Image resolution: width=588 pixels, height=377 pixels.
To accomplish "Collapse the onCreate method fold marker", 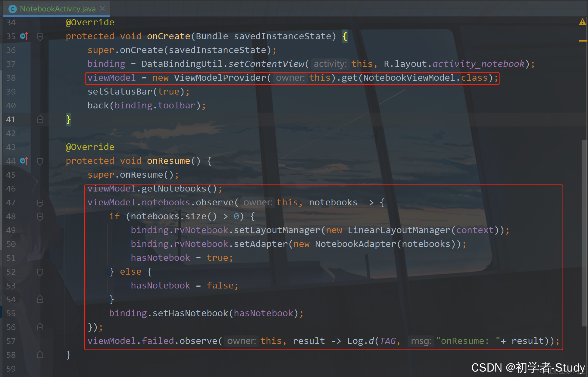I will [x=40, y=36].
